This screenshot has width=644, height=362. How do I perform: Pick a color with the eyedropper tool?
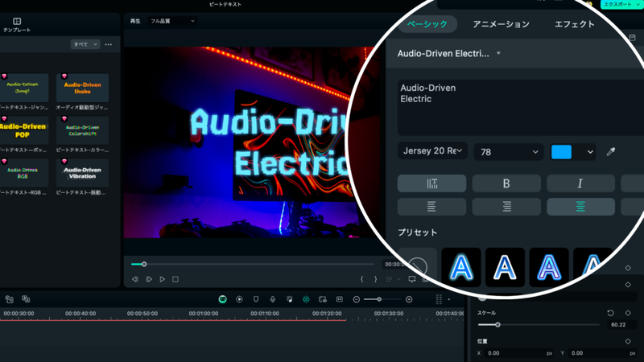(611, 152)
